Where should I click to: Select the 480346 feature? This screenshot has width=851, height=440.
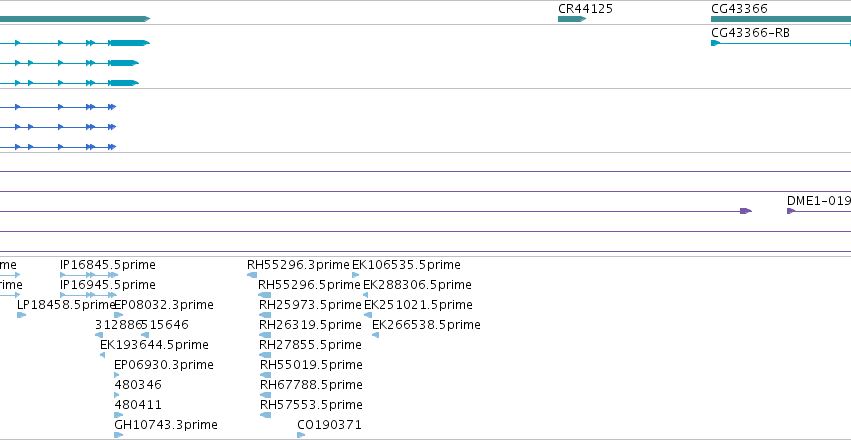(117, 395)
